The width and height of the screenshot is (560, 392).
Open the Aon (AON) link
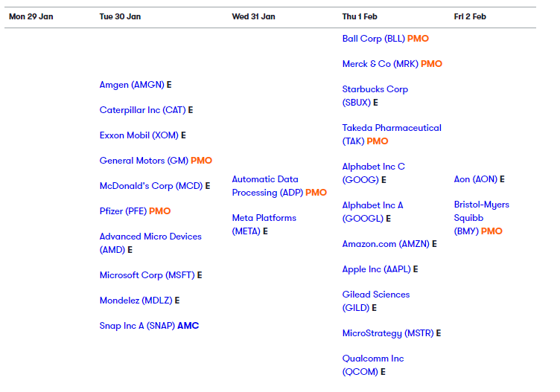click(x=475, y=179)
